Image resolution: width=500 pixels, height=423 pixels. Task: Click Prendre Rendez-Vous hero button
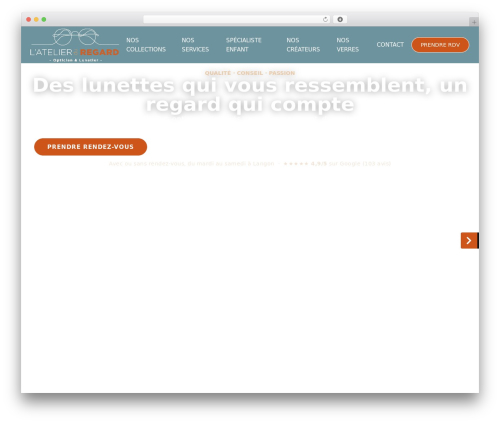tap(90, 147)
